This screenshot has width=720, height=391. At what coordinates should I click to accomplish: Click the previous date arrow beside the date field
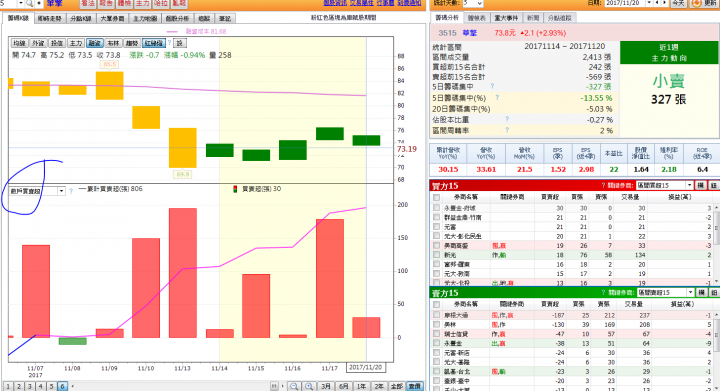657,3
